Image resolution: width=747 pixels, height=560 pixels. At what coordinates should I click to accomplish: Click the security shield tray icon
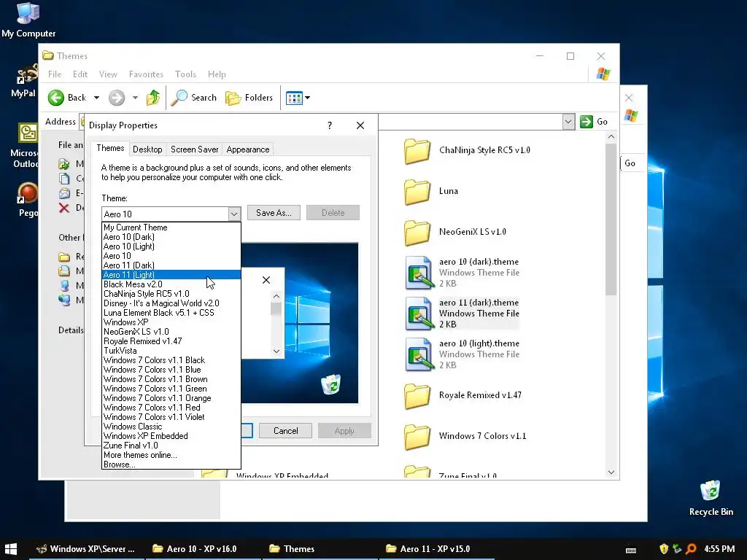tap(664, 549)
